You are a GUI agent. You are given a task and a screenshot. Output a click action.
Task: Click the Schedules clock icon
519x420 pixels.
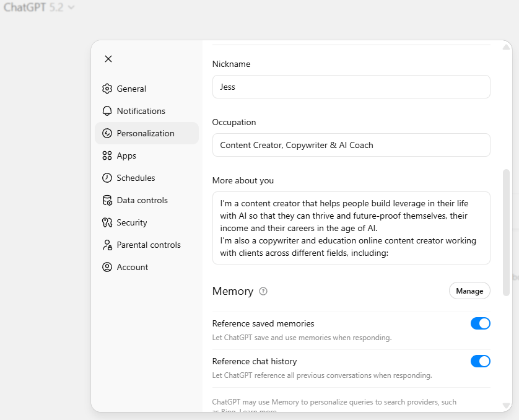(107, 178)
